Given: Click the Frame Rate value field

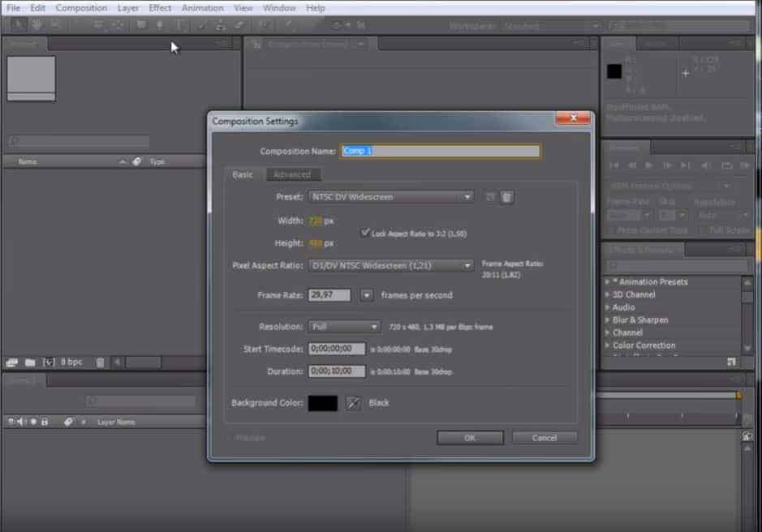Looking at the screenshot, I should pos(329,295).
